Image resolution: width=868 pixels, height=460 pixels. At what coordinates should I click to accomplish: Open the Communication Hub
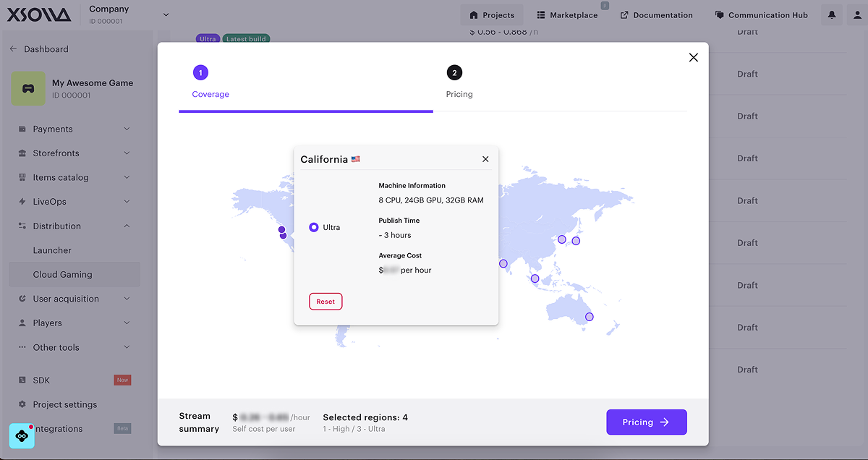click(760, 15)
